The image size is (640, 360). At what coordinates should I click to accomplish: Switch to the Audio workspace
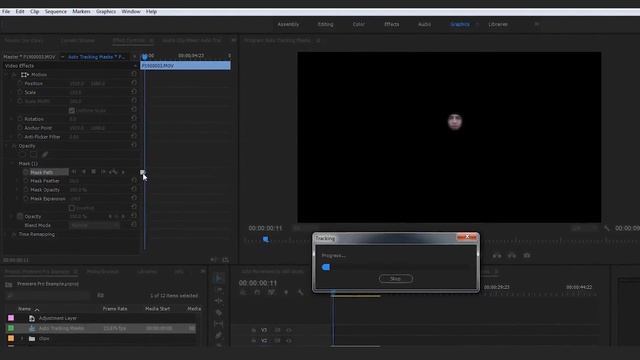click(x=424, y=24)
